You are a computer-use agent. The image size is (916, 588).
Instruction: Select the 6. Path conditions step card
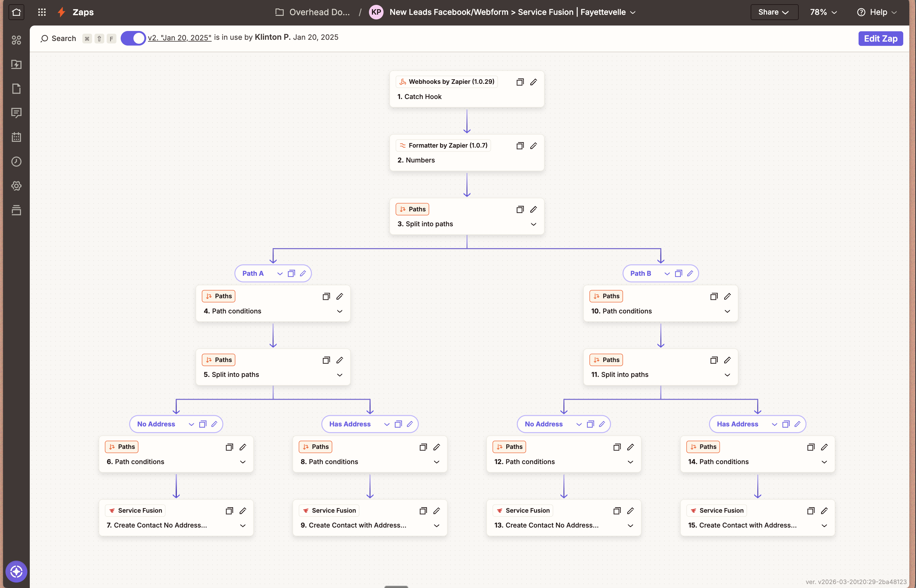pyautogui.click(x=176, y=454)
